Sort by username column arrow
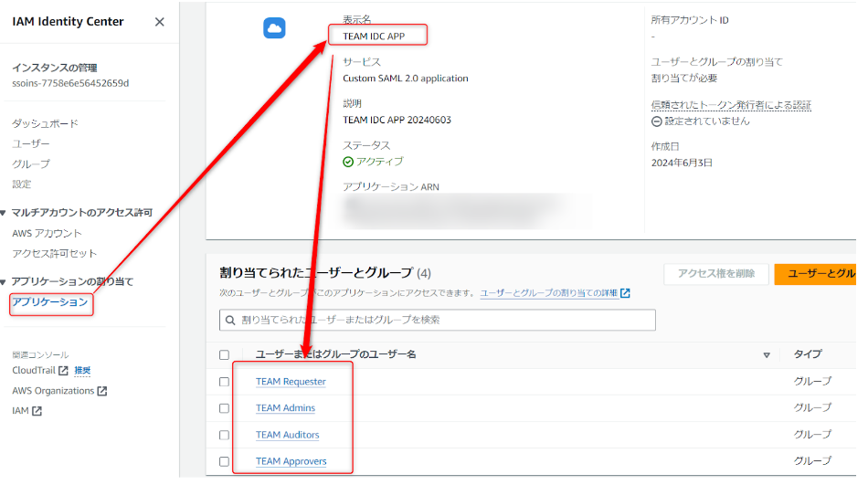 tap(767, 355)
